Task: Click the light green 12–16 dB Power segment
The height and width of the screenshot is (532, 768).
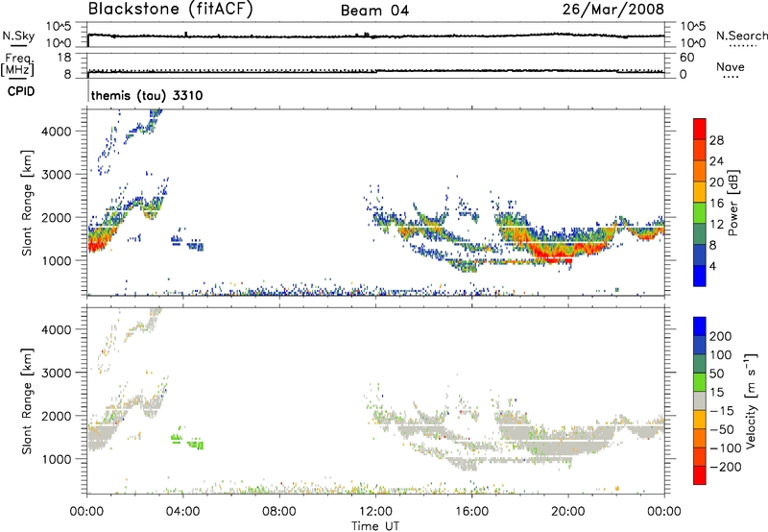Action: (700, 212)
